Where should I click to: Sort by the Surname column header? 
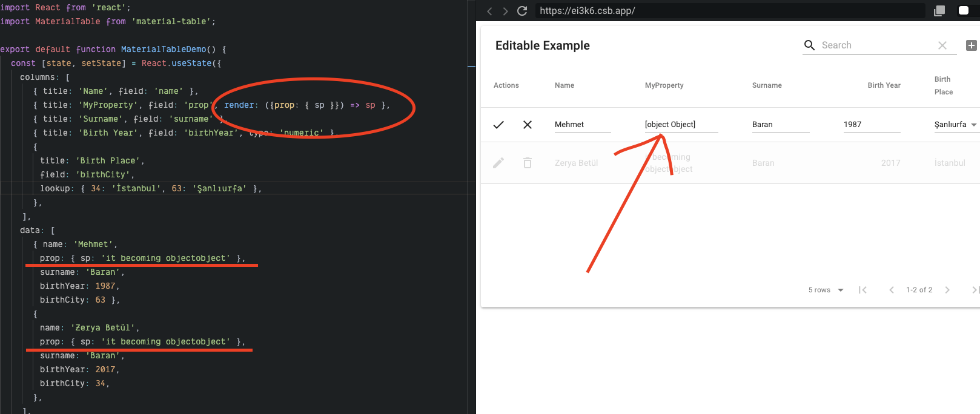click(x=767, y=85)
